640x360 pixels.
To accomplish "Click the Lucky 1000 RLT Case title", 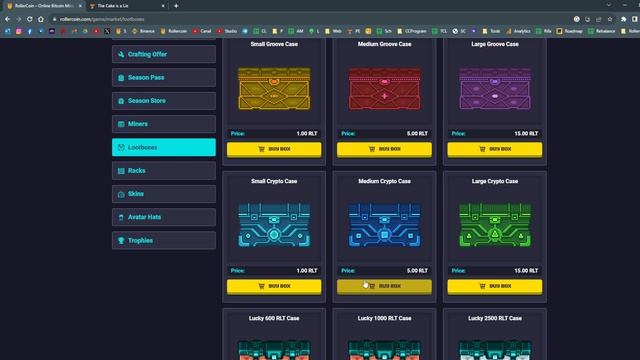I will click(384, 318).
